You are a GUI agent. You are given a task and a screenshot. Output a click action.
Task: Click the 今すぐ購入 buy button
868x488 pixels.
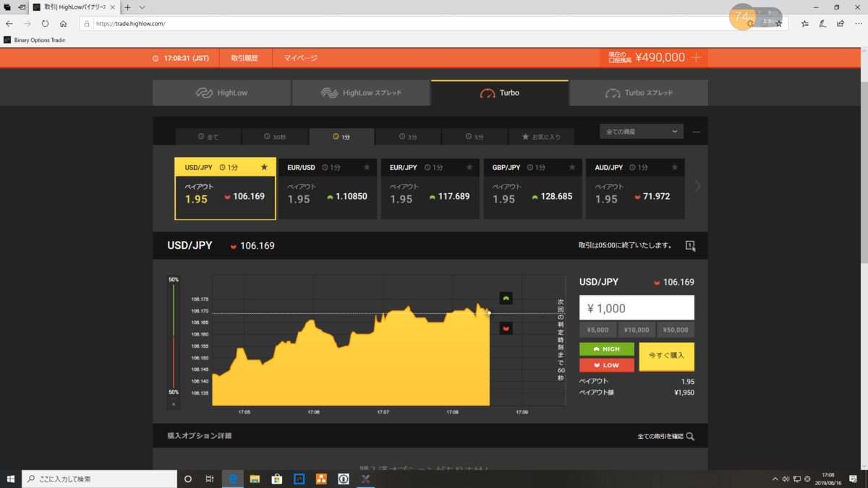coord(666,356)
